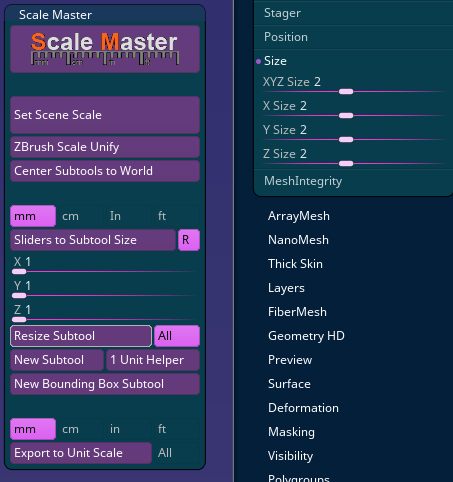Click the Scale Master X slider handle

coord(19,272)
